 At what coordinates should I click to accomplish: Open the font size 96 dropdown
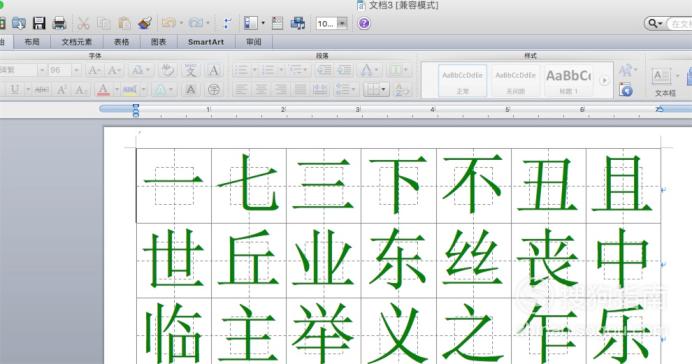pos(76,70)
